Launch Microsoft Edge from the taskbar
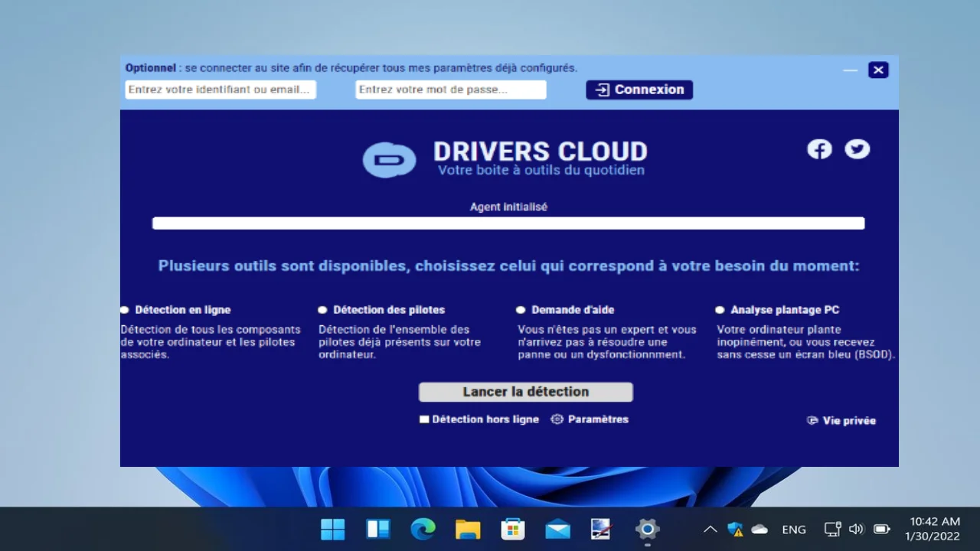Image resolution: width=980 pixels, height=551 pixels. pyautogui.click(x=423, y=529)
